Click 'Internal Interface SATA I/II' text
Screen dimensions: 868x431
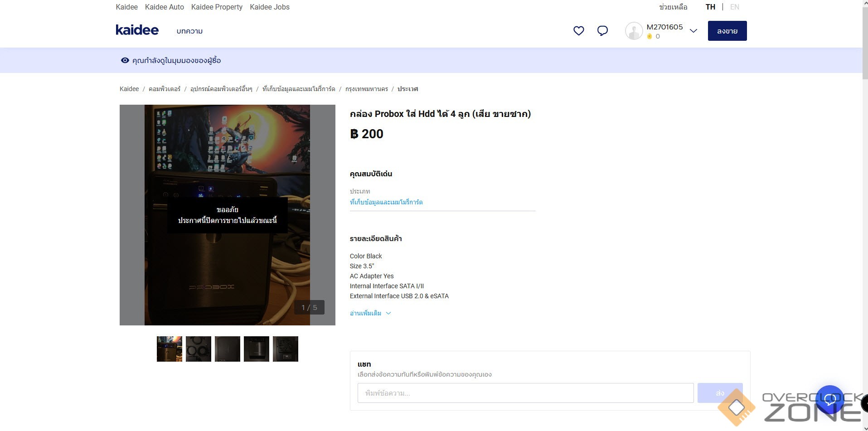click(x=387, y=286)
